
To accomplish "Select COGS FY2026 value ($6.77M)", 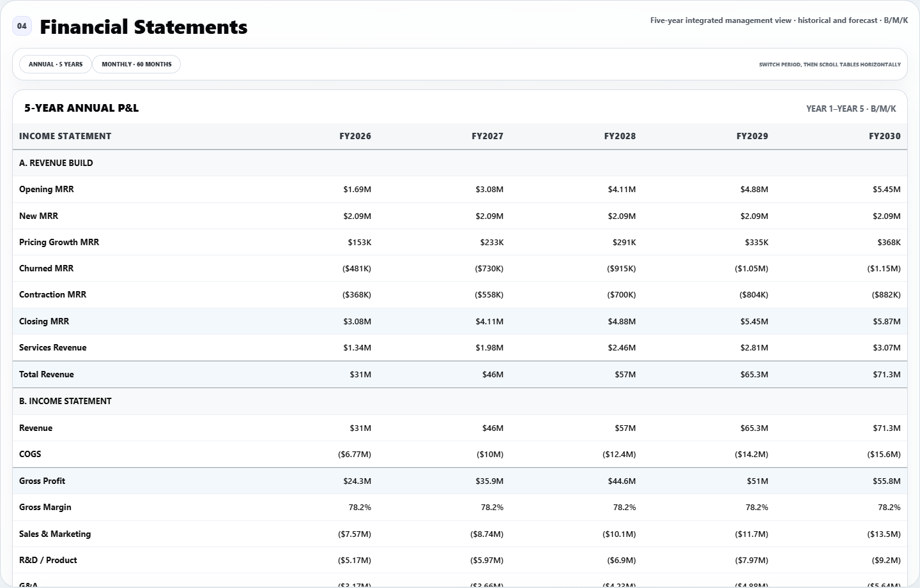I will [355, 454].
